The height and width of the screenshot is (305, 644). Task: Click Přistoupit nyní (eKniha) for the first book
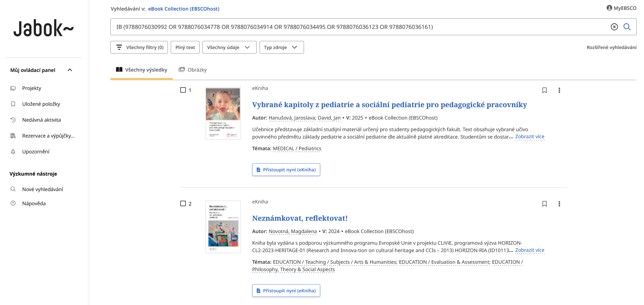coord(286,170)
